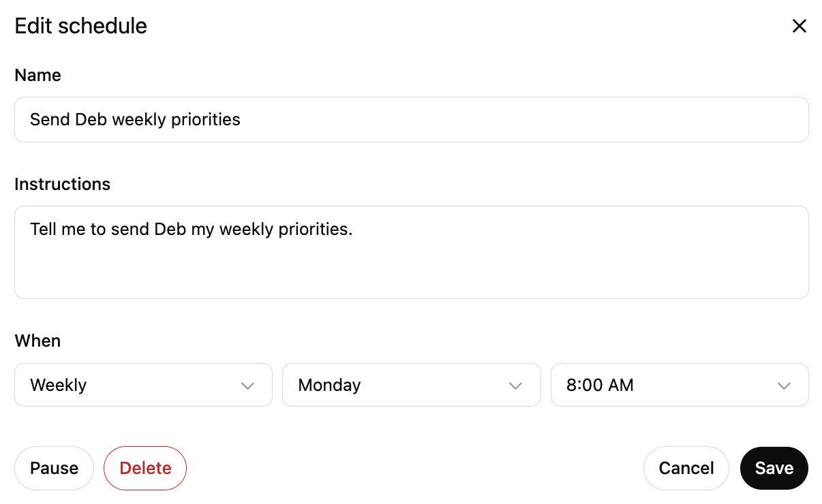Open the Monday day selector
This screenshot has height=504, width=822.
[x=411, y=385]
